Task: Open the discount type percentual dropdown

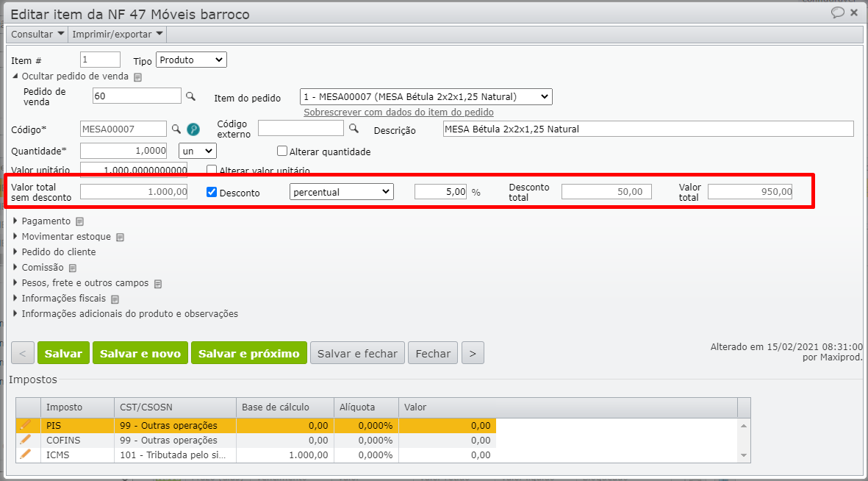Action: coord(342,192)
